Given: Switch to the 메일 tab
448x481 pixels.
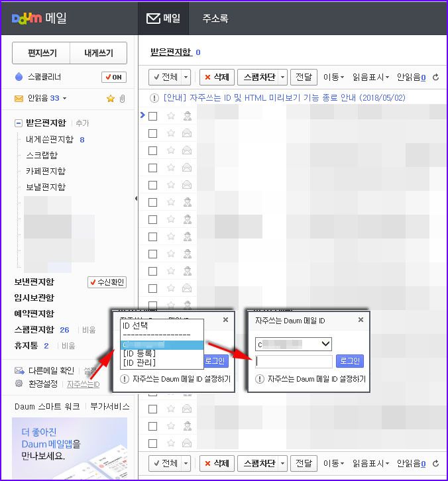Looking at the screenshot, I should coord(163,19).
